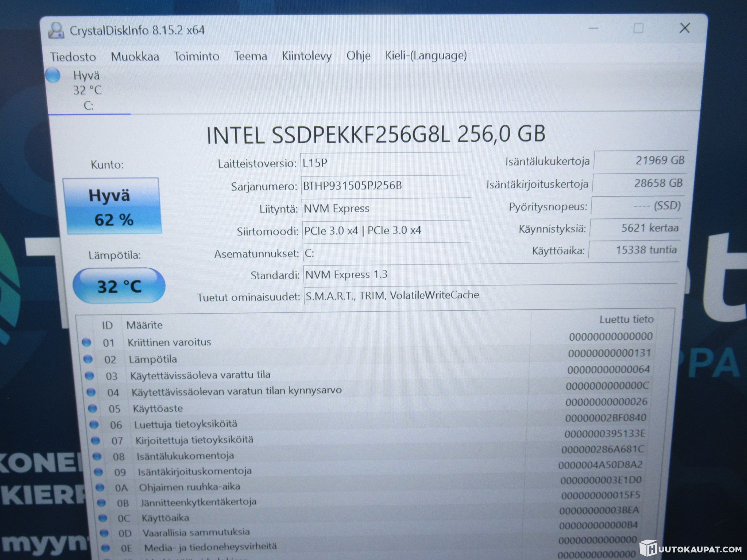Image resolution: width=747 pixels, height=560 pixels.
Task: Select row 03 Käytettävissäoleva varattu tila
Action: (368, 373)
